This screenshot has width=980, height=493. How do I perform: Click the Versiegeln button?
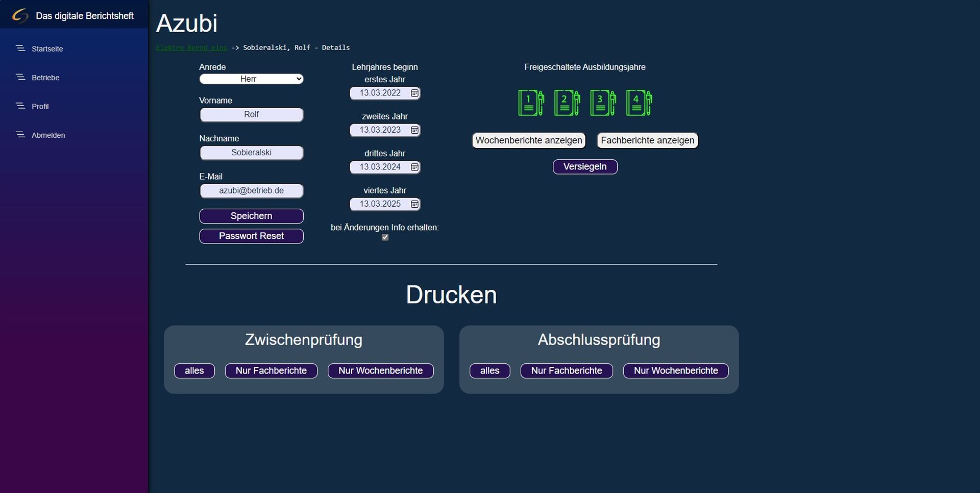[x=585, y=166]
